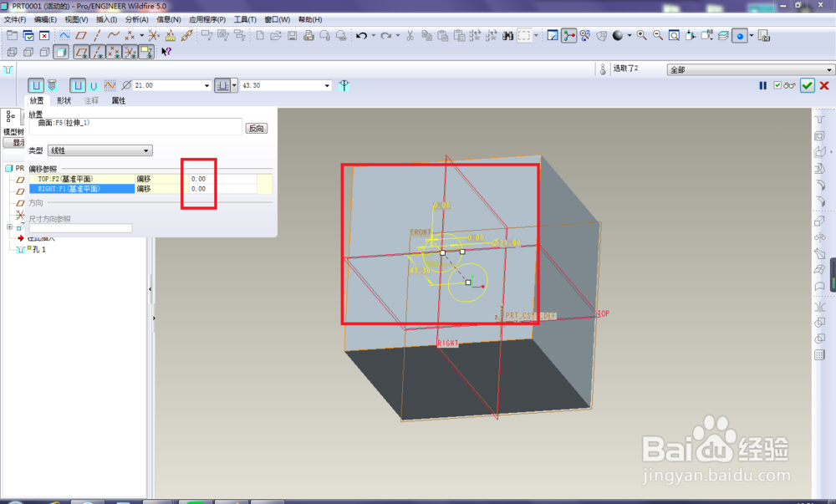This screenshot has height=504, width=836.
Task: Click the pause feature icon
Action: [763, 85]
